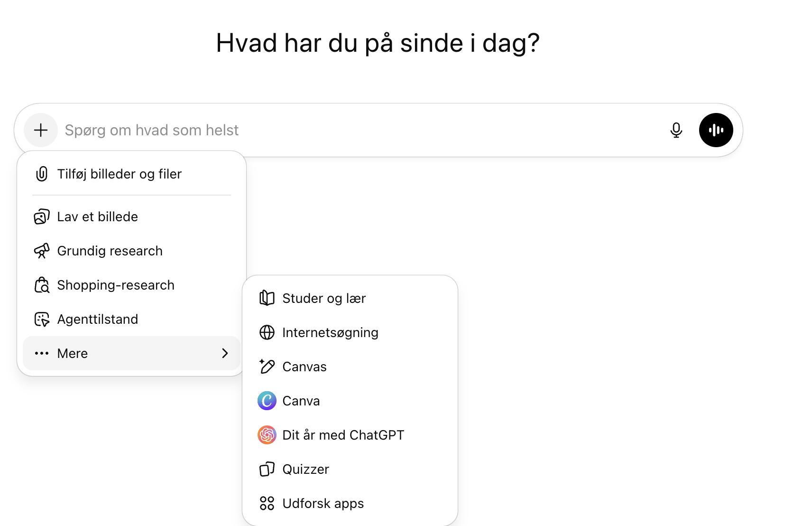Open the Mere menu entry
Screen dimensions: 812x526
[73, 354]
